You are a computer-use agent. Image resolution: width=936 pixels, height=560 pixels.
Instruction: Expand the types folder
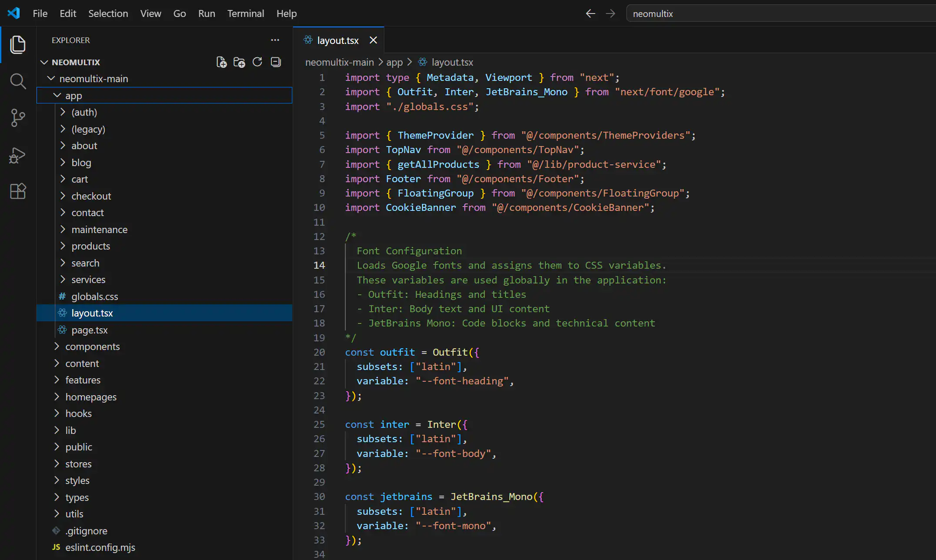pyautogui.click(x=57, y=497)
